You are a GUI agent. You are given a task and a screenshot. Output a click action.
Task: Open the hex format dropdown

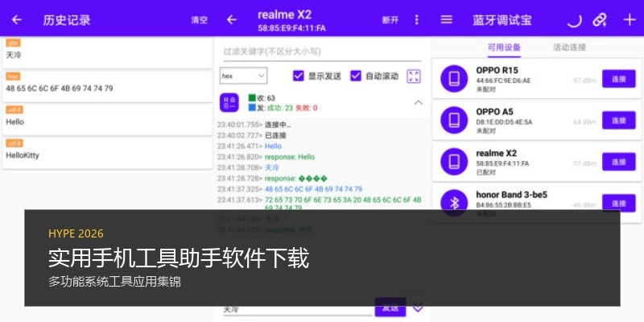(x=243, y=76)
